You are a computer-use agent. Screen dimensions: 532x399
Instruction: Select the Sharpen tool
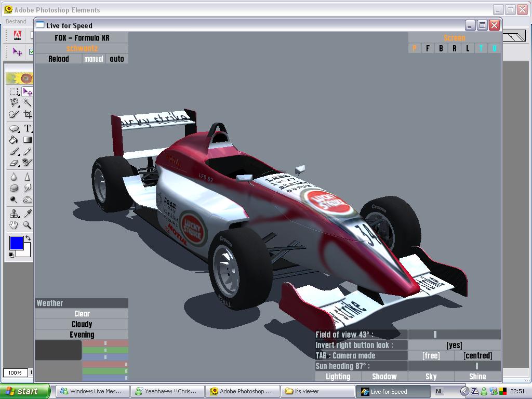(x=27, y=177)
